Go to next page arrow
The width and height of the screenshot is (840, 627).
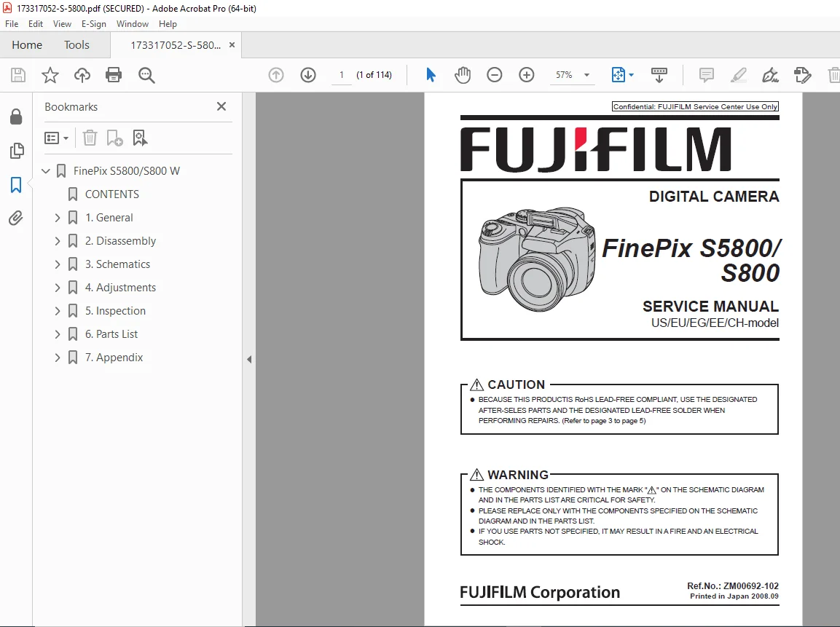click(308, 75)
